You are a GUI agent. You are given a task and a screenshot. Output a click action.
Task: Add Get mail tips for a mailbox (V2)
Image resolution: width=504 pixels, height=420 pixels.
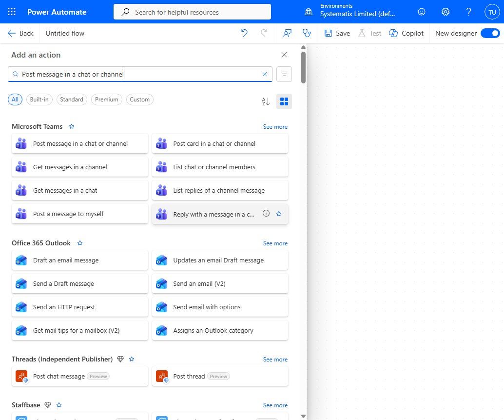click(x=80, y=330)
